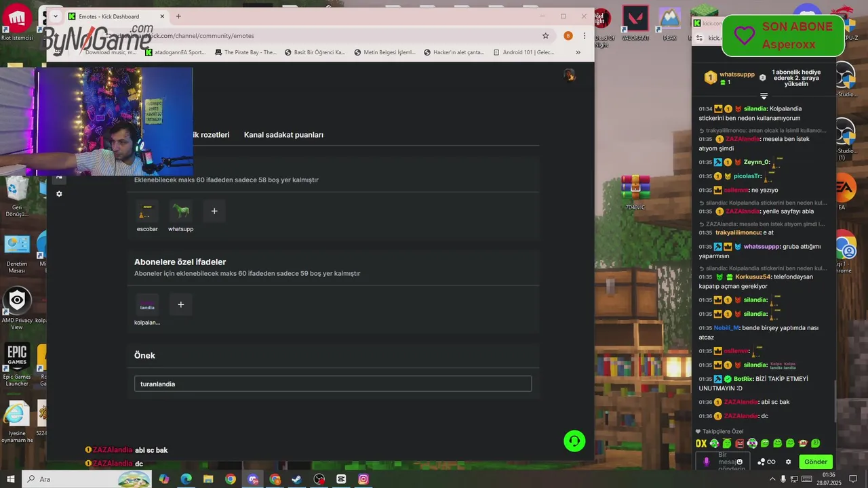Open Microsoft Edge from the taskbar
The width and height of the screenshot is (868, 488).
tap(186, 479)
